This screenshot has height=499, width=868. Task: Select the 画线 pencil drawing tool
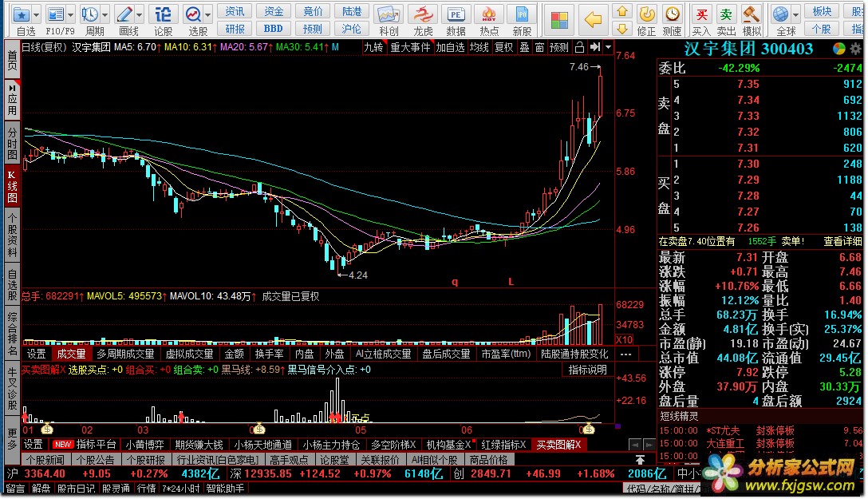124,14
